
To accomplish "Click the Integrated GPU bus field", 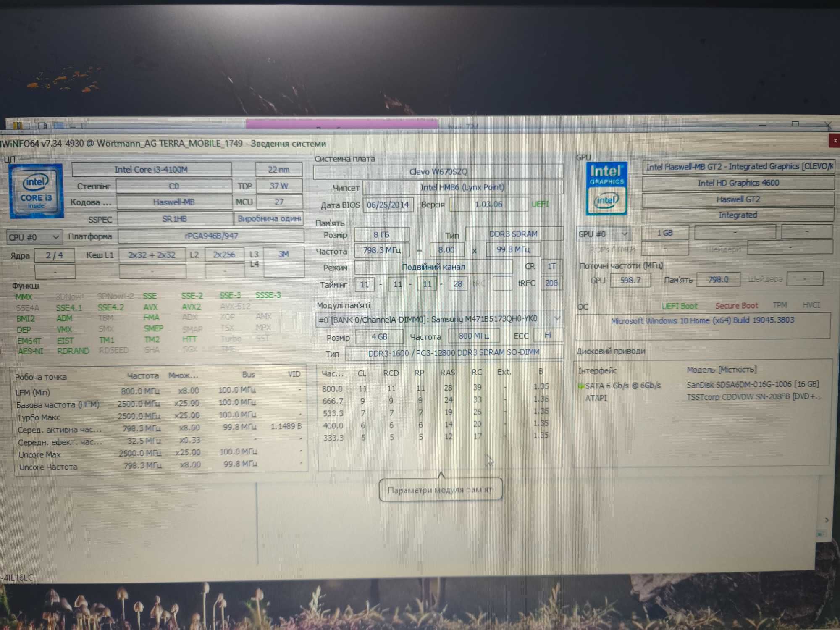I will pyautogui.click(x=738, y=215).
